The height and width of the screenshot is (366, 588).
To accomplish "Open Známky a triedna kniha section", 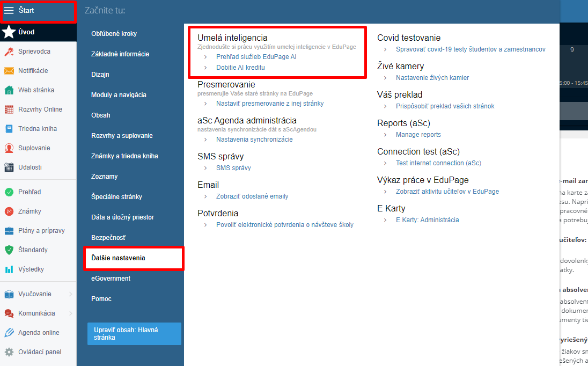I will click(x=124, y=156).
